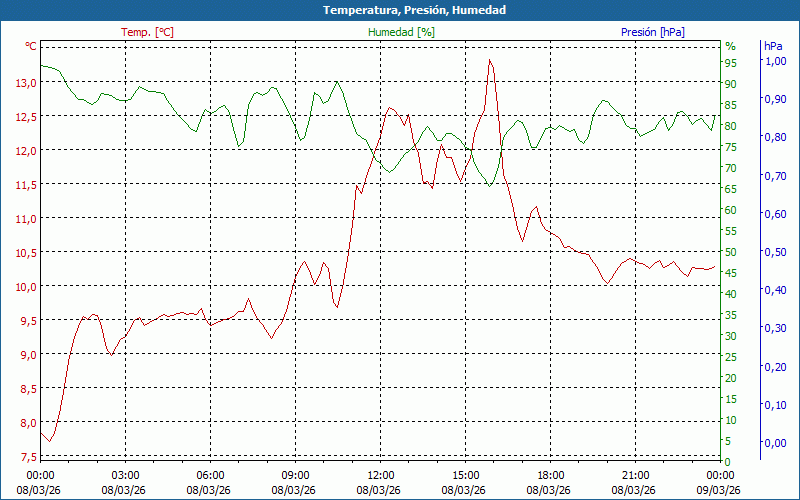Image resolution: width=800 pixels, height=500 pixels.
Task: Click the 21:00 time axis label
Action: 635,475
